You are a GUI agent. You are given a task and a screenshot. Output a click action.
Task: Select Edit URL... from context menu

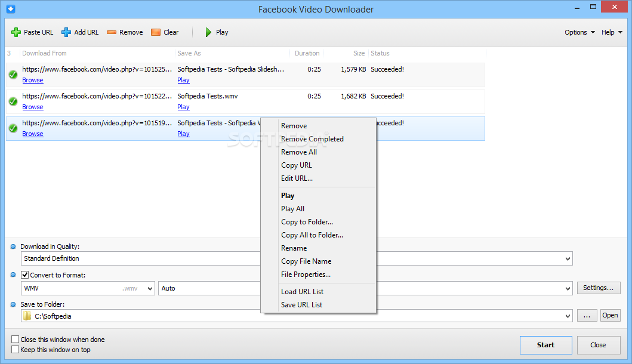(297, 178)
